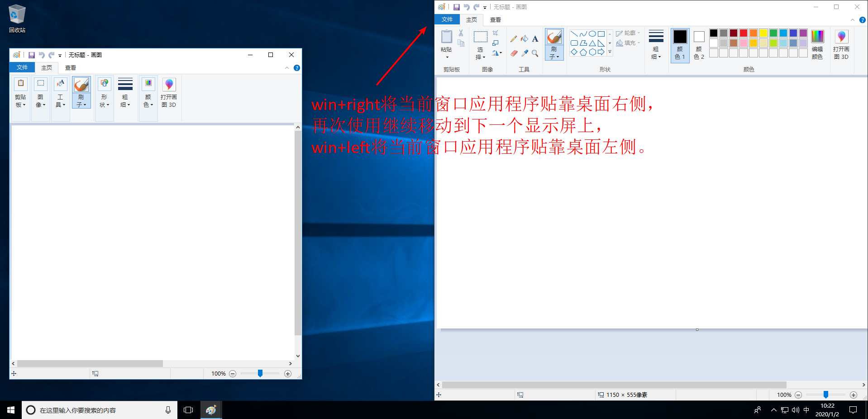Image resolution: width=868 pixels, height=419 pixels.
Task: Select the Curve shape
Action: tap(583, 34)
